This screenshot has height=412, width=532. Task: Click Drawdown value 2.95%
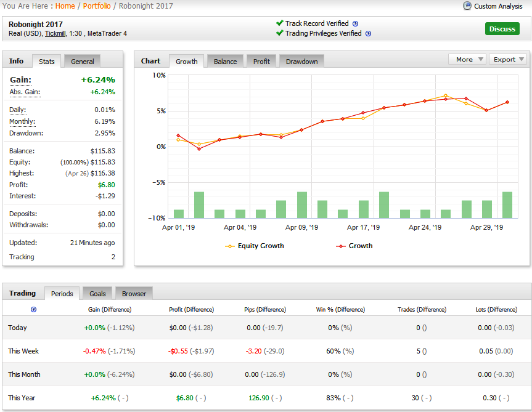pos(105,133)
